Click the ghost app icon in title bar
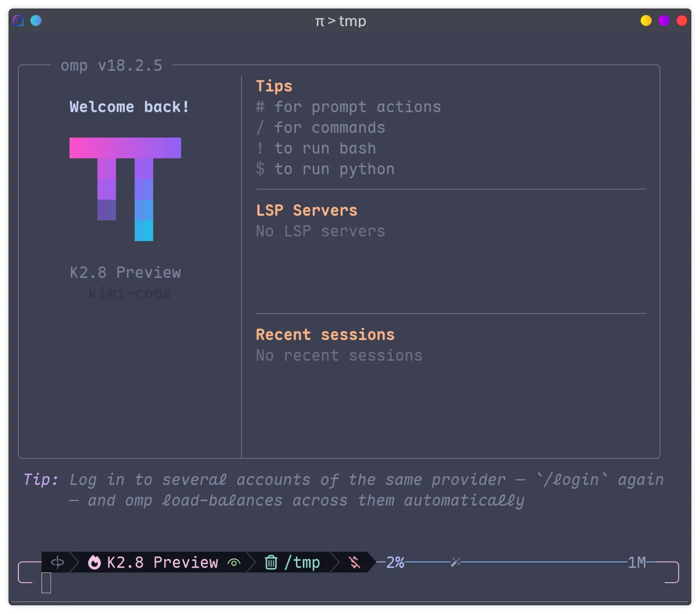 click(x=18, y=21)
